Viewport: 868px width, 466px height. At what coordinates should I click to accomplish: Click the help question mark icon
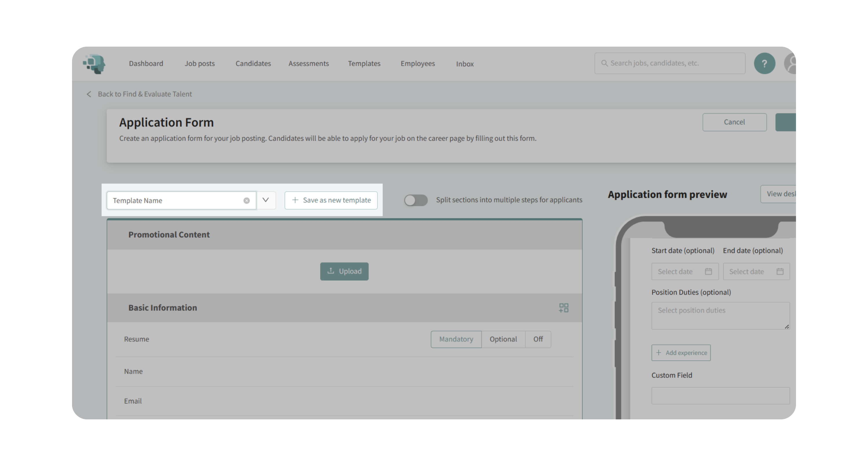(764, 63)
